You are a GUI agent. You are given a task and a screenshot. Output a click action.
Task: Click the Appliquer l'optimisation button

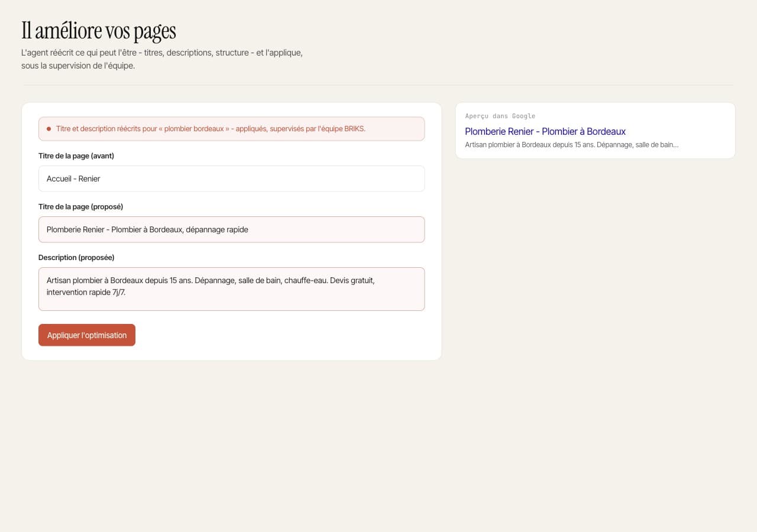(87, 335)
